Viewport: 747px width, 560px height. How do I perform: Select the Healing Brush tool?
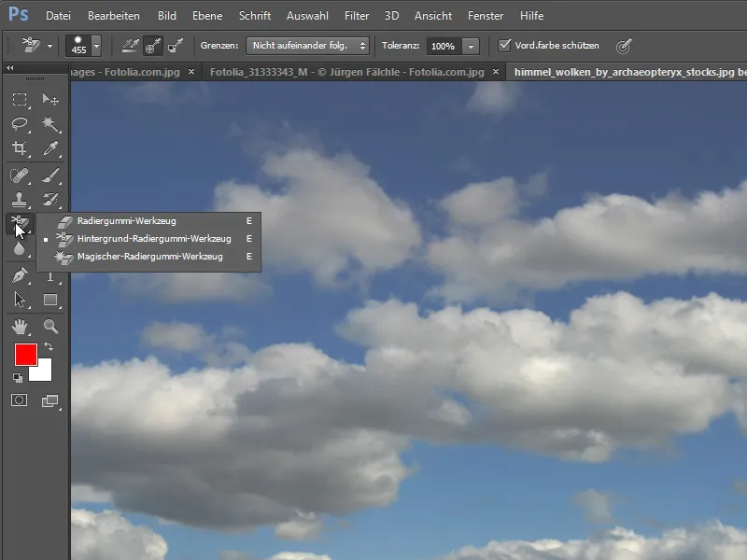(x=20, y=175)
